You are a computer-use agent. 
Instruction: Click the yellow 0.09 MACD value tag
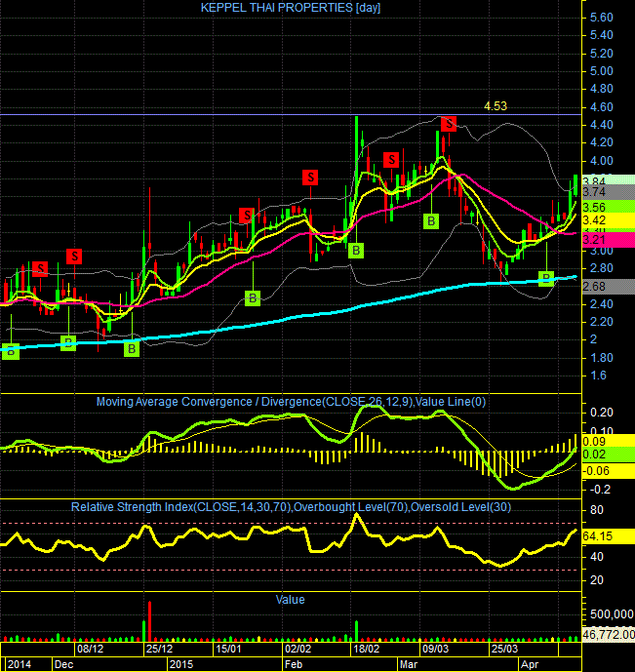point(608,442)
